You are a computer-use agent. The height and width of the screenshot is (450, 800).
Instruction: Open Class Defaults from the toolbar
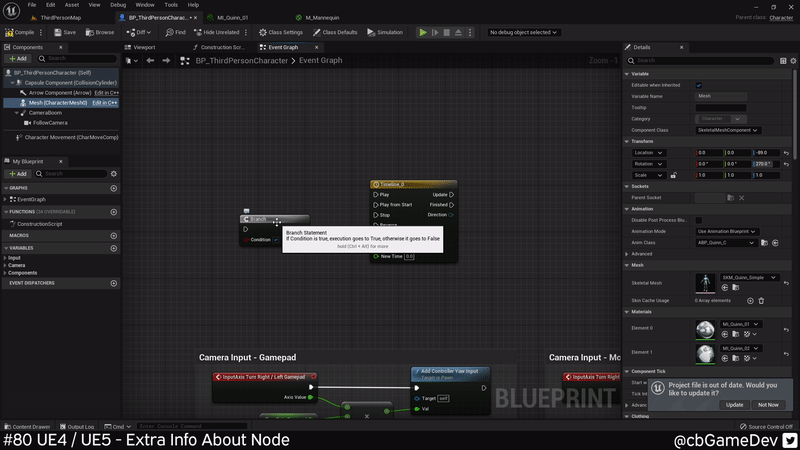tap(318, 32)
